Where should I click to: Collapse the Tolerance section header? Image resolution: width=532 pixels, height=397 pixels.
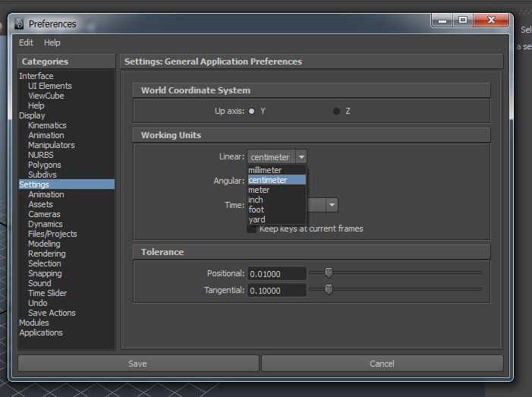tap(311, 252)
